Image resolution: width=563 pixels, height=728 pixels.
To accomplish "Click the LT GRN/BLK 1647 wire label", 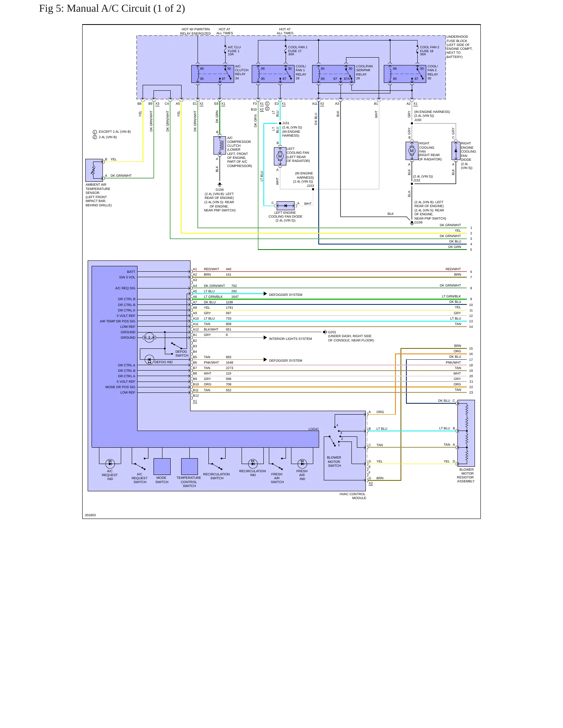I will [x=221, y=297].
